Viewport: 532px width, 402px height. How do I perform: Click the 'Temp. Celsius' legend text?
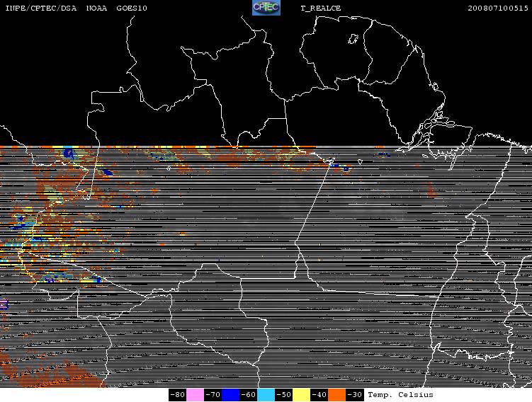pyautogui.click(x=400, y=395)
